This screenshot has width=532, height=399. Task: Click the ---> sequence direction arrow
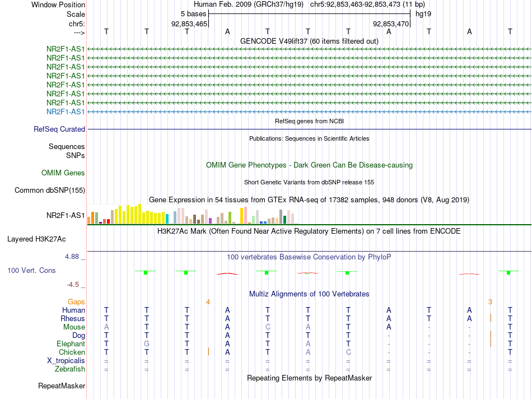coord(80,33)
